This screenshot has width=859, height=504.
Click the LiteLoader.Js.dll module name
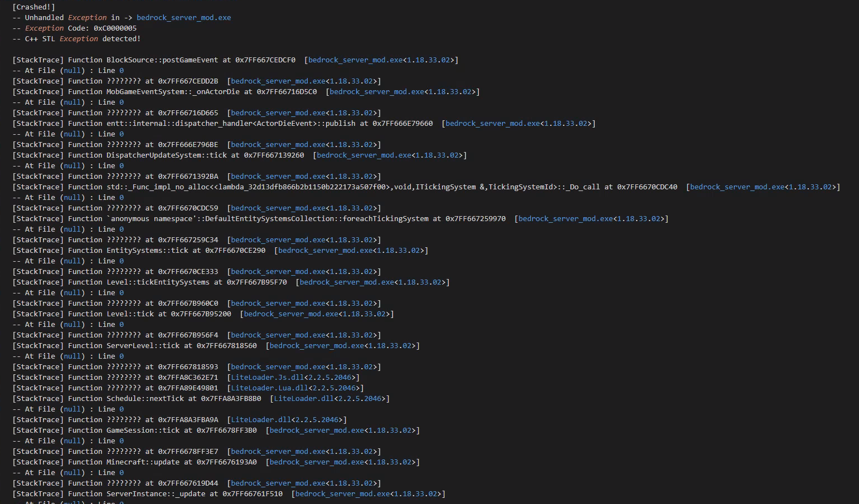(x=268, y=378)
